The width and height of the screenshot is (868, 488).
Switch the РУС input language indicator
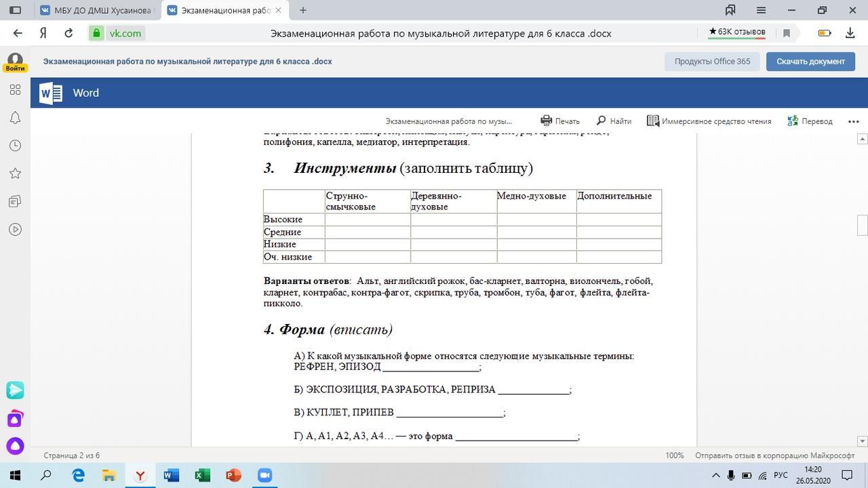(x=781, y=475)
